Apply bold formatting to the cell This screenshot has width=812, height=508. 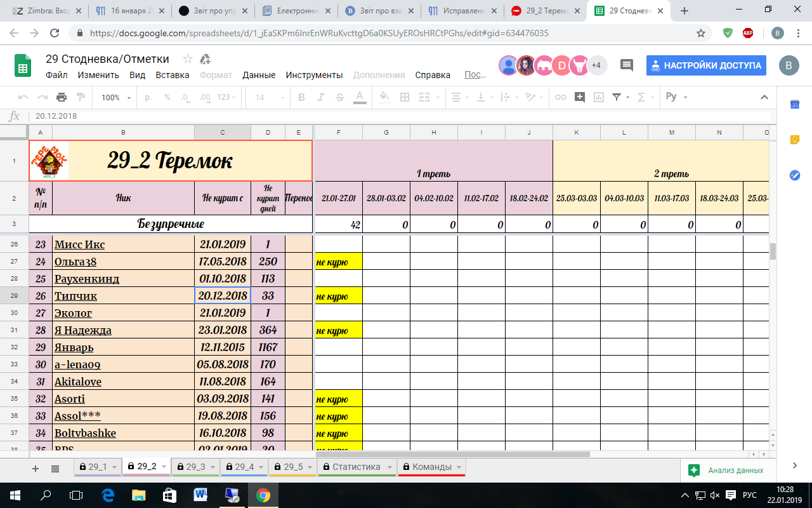click(x=300, y=97)
